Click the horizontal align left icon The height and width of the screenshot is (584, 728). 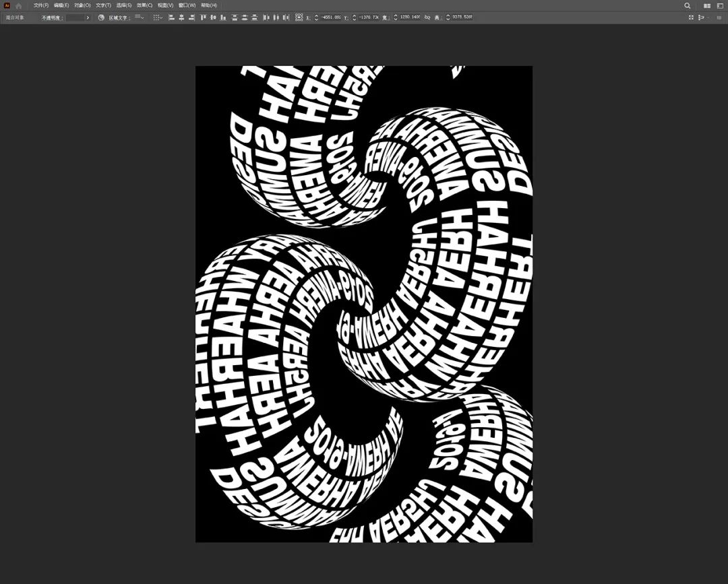[171, 17]
